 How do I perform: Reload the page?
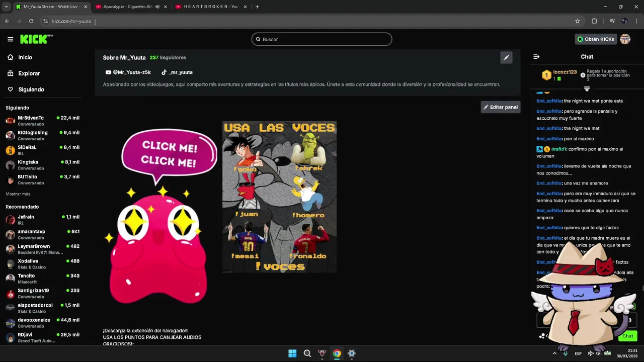[x=31, y=21]
